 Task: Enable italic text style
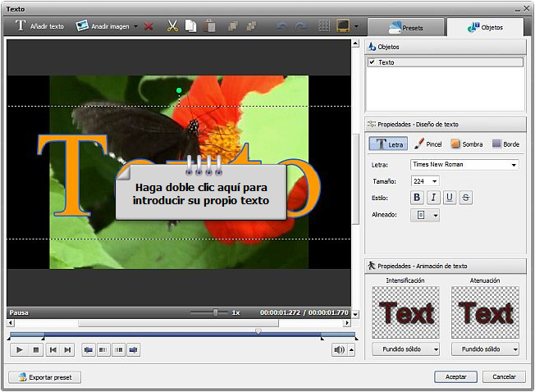point(432,198)
